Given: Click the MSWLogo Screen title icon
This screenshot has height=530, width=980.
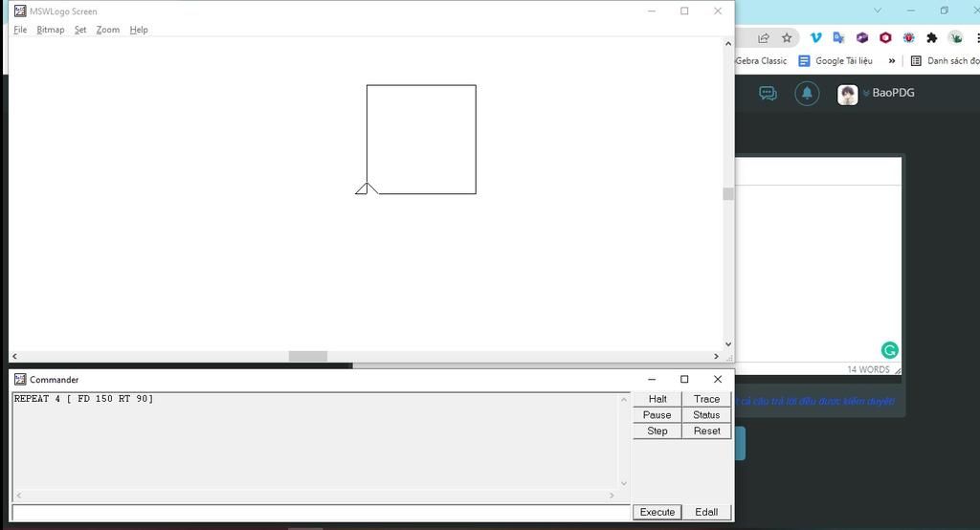Looking at the screenshot, I should click(20, 11).
